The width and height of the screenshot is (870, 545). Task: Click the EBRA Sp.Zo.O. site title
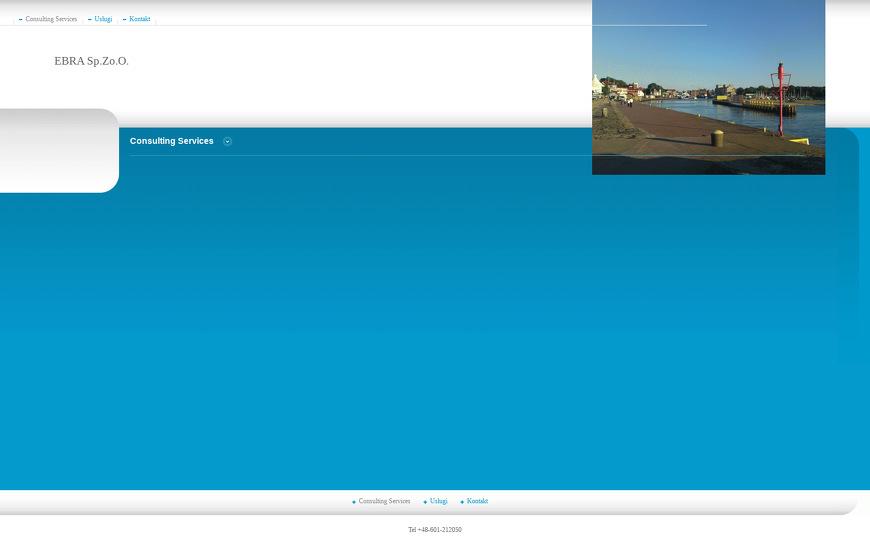(x=91, y=61)
